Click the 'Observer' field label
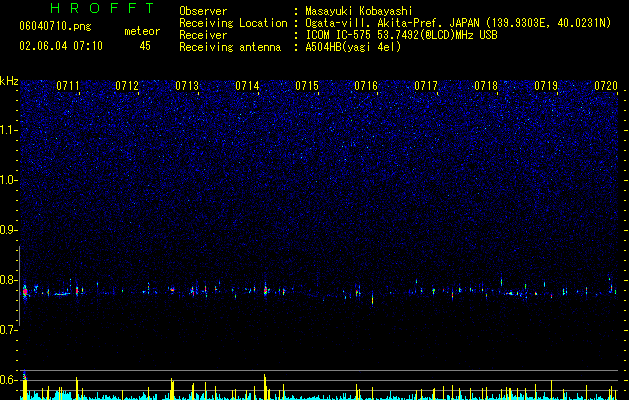Viewport: 629px width, 400px height. pyautogui.click(x=203, y=11)
